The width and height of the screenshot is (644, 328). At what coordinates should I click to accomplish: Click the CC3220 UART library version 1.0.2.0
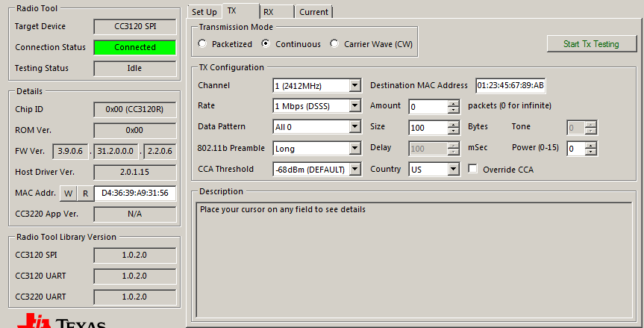pos(135,297)
